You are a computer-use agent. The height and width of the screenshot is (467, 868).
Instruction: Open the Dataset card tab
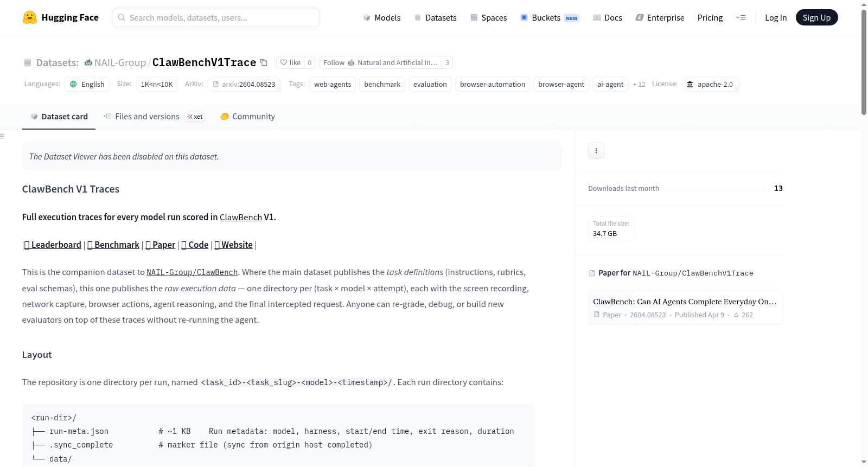coord(59,117)
